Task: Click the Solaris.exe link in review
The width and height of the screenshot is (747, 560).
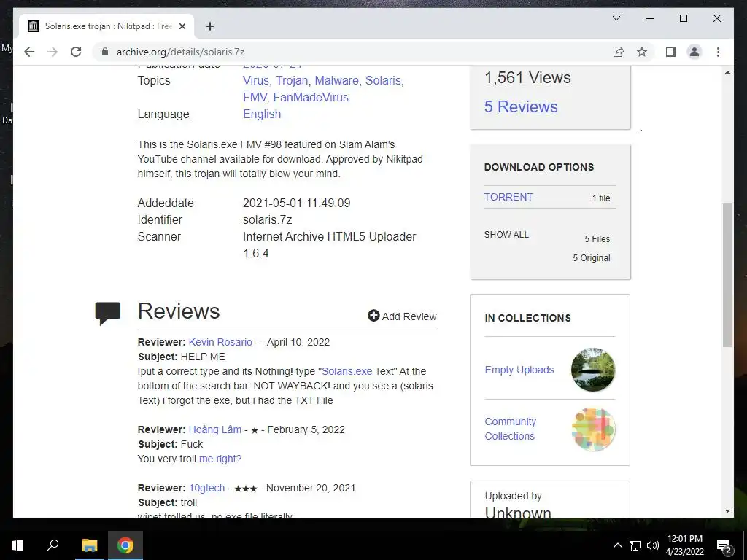Action: [x=347, y=371]
